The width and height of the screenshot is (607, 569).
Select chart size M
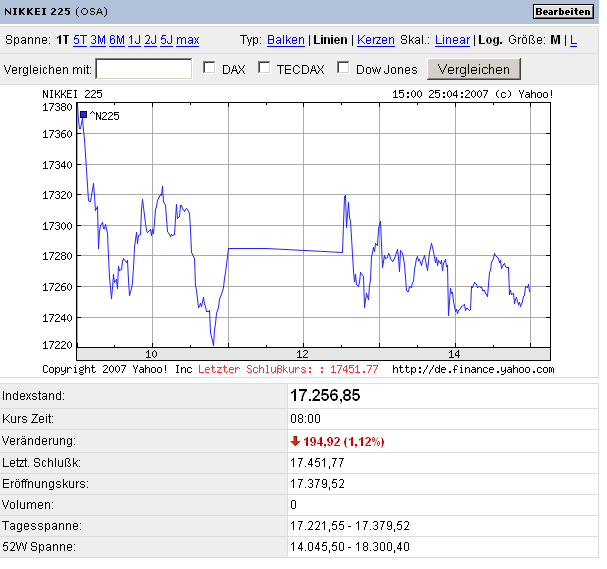pyautogui.click(x=555, y=40)
